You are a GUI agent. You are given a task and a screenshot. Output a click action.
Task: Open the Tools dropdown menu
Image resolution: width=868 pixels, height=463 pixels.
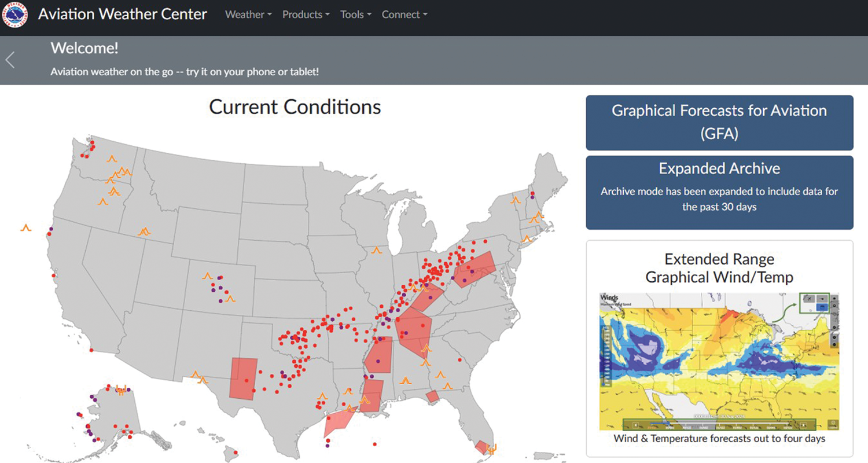click(356, 14)
